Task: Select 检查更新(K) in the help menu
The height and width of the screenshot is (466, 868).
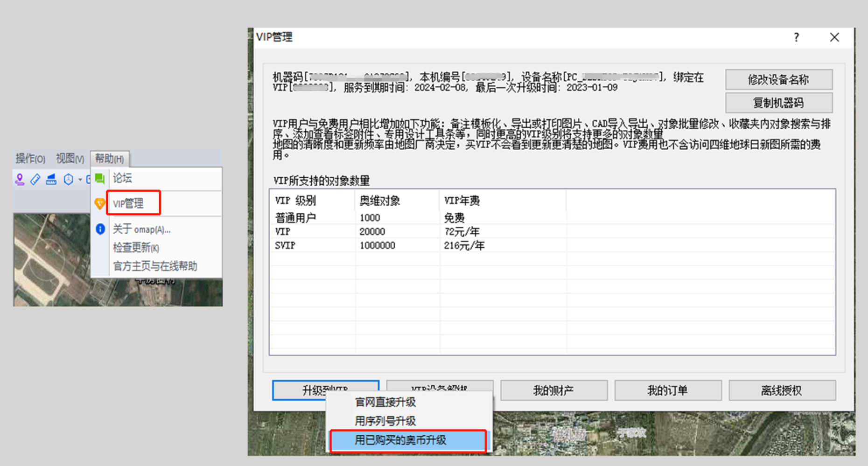Action: 136,248
